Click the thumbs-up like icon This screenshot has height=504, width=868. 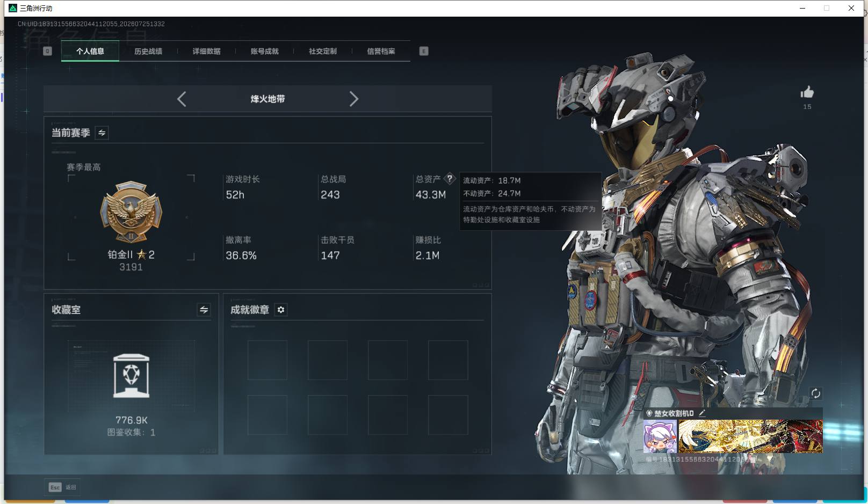click(x=807, y=92)
